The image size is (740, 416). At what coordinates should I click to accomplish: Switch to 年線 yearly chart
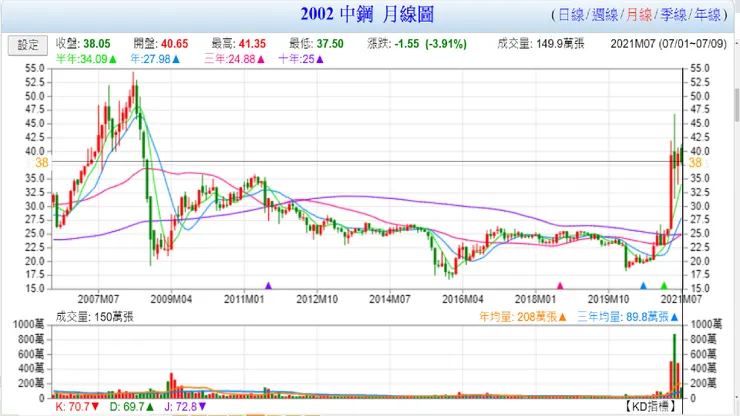pyautogui.click(x=707, y=15)
